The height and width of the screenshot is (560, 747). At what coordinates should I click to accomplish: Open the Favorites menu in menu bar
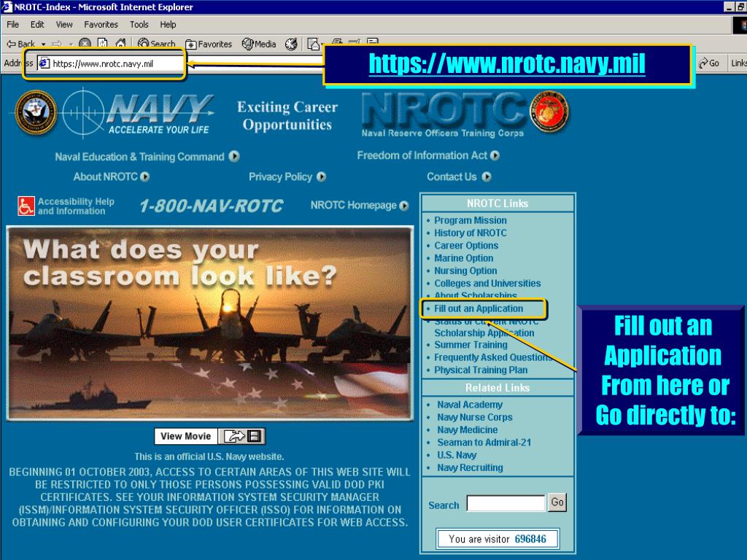tap(101, 24)
